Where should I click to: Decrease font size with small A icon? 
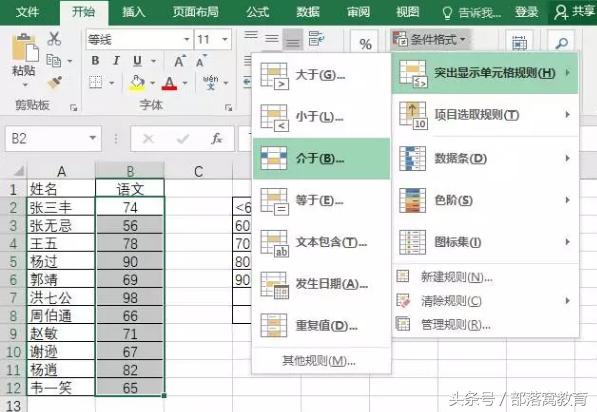coord(201,61)
